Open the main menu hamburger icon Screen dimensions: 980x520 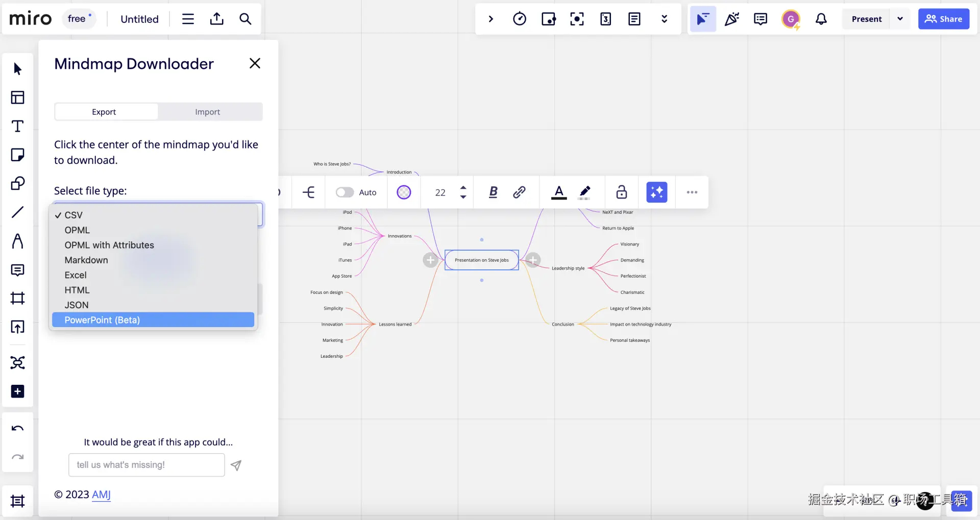pos(188,19)
